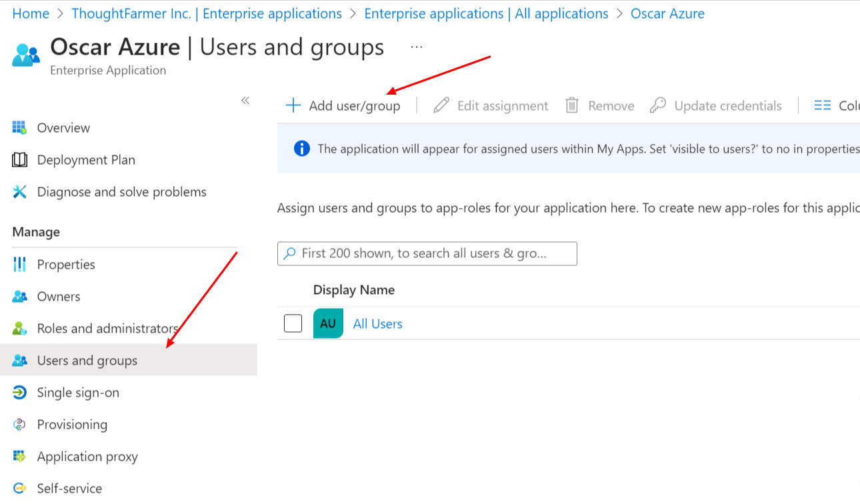The image size is (860, 504).
Task: Click the Provisioning icon
Action: 20,425
